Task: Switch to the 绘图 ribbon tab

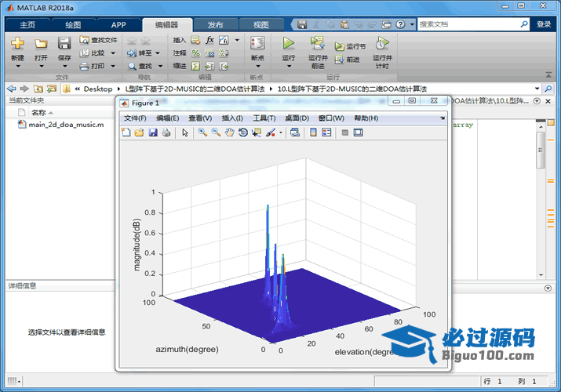Action: 72,24
